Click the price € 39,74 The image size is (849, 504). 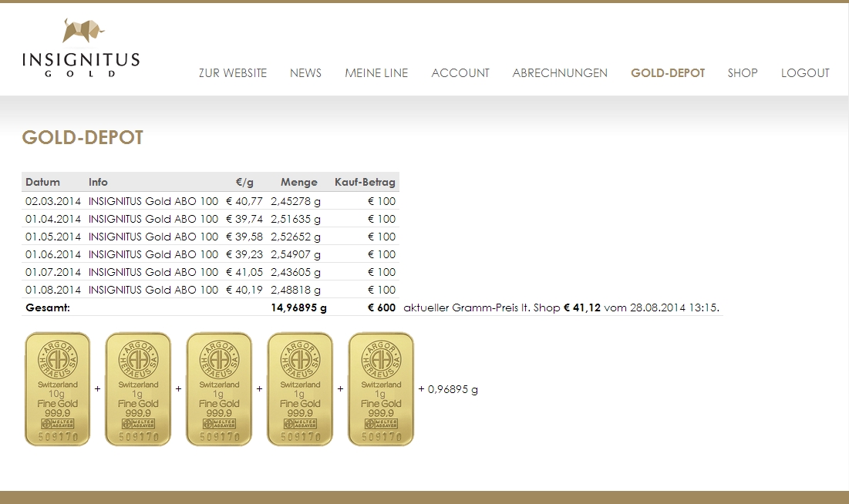click(x=244, y=220)
